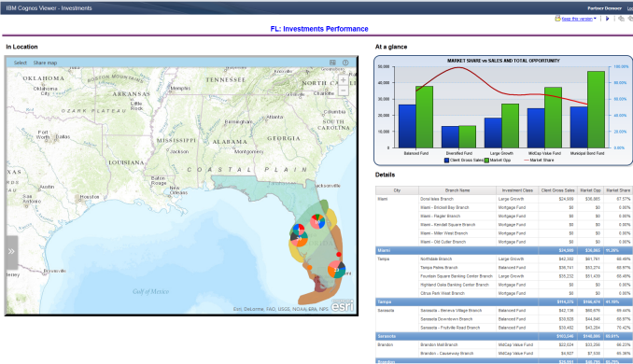The height and width of the screenshot is (364, 633).
Task: Zoom in on the map with plus button
Action: click(x=344, y=80)
